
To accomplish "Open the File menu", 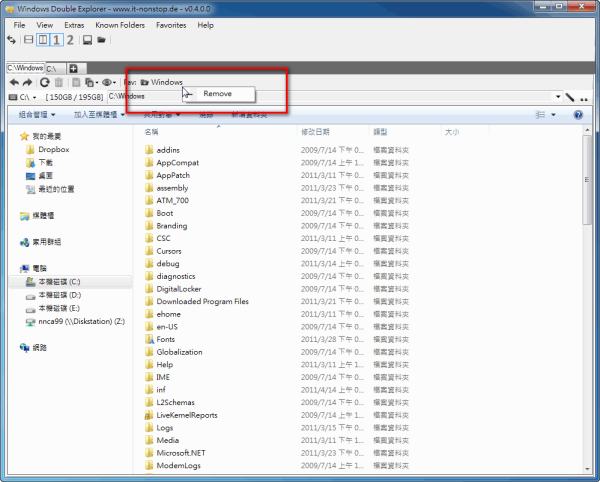I will point(19,25).
